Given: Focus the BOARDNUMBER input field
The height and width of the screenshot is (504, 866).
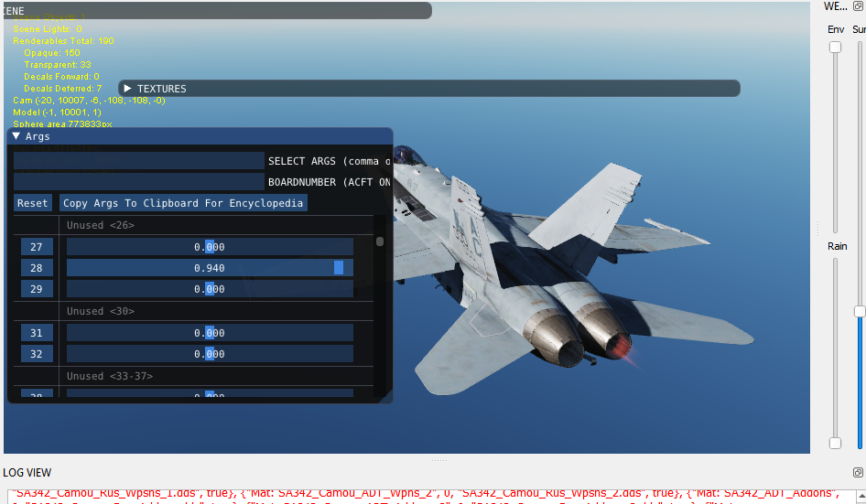Looking at the screenshot, I should click(138, 182).
